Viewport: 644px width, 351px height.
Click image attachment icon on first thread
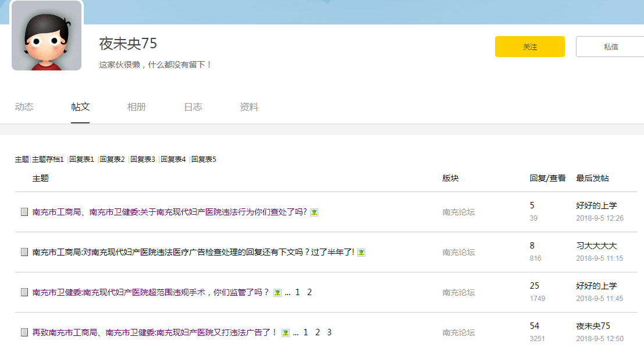(314, 212)
